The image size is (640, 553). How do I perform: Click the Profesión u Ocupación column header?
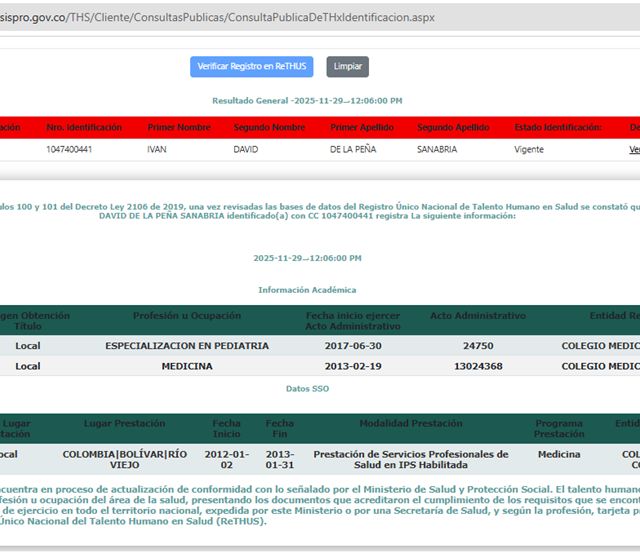coord(187,315)
